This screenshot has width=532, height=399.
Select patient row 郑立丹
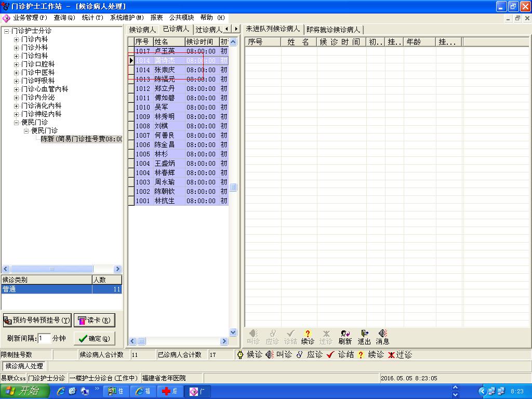(x=178, y=88)
